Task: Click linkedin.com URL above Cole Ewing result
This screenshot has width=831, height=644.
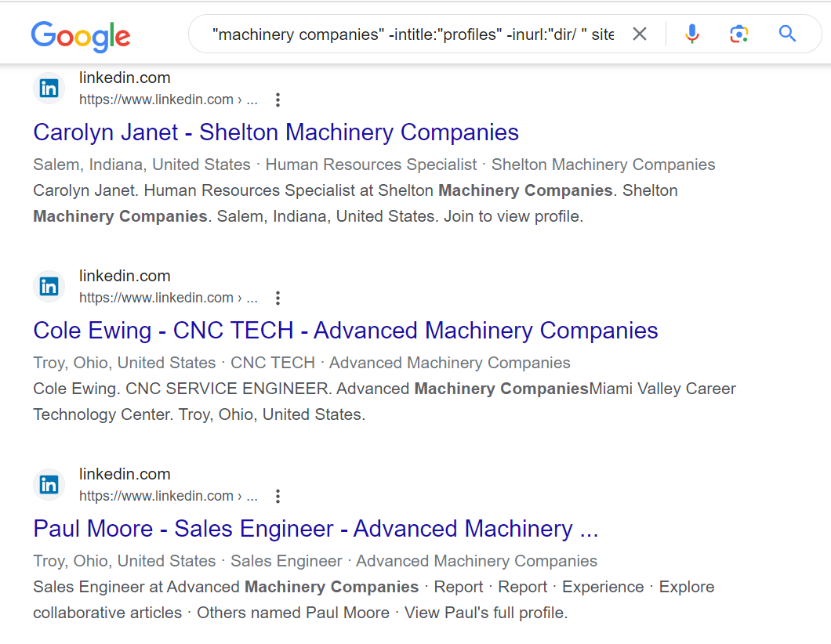Action: (x=169, y=298)
